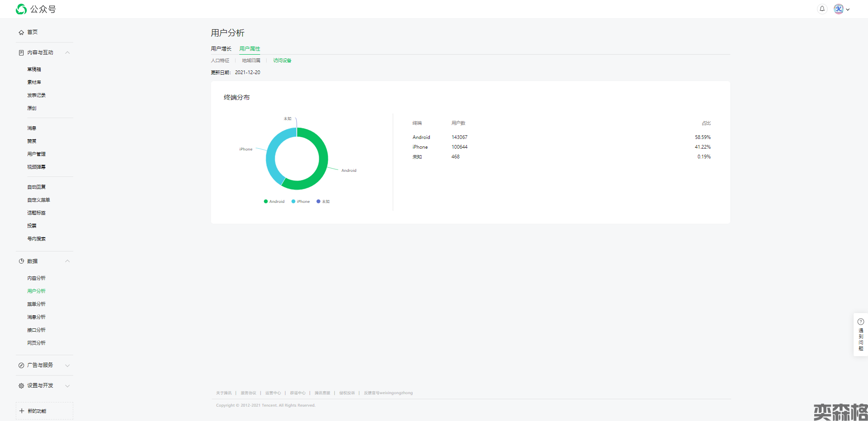
Task: Click the user avatar icon
Action: click(x=838, y=9)
